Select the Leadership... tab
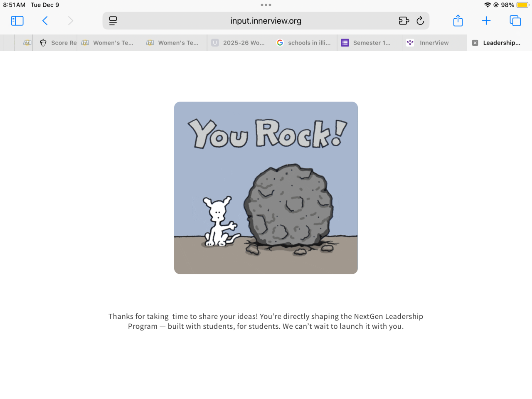 [500, 43]
